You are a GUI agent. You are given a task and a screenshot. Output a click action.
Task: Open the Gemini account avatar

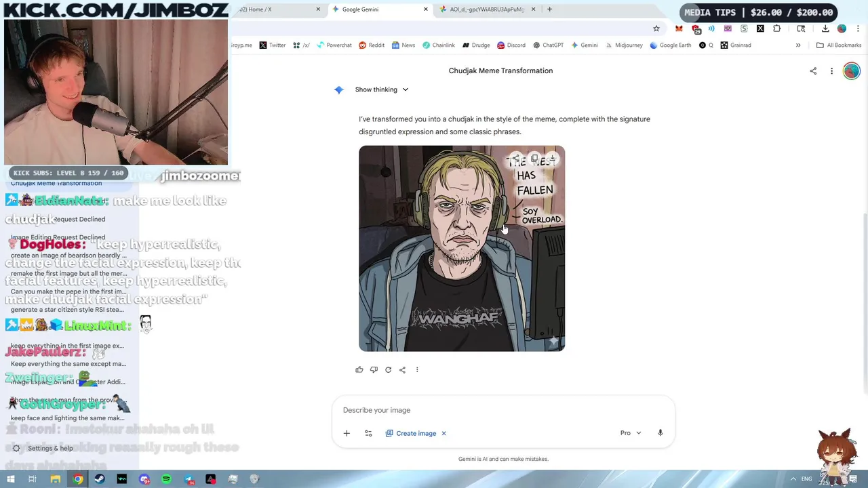click(851, 70)
